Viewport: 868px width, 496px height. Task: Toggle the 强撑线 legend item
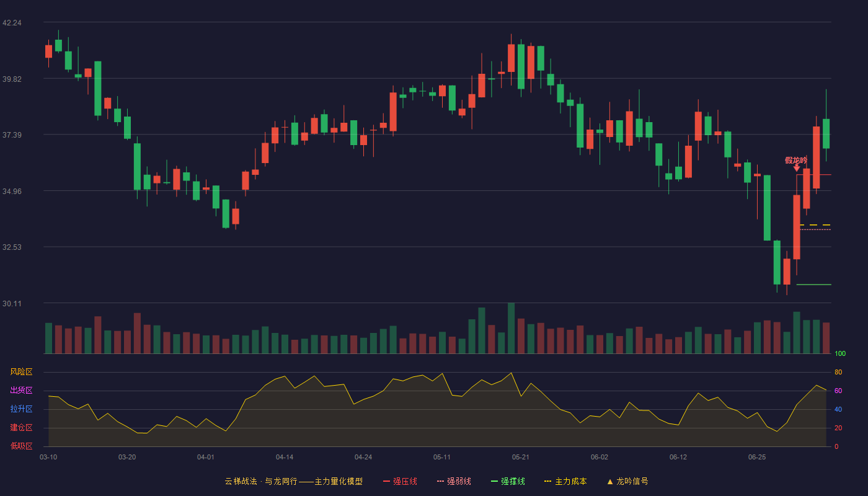click(x=508, y=481)
